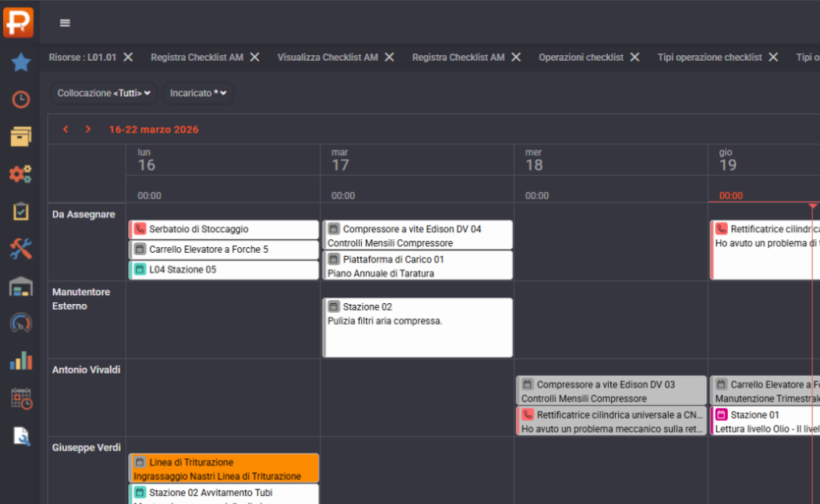Close the Operazioni checklist tab

635,57
